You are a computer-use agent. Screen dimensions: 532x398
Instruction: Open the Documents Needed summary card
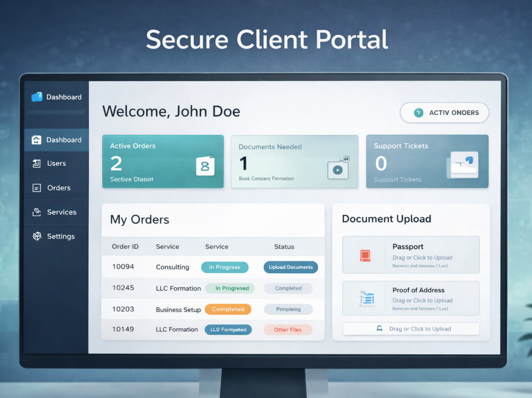click(295, 162)
